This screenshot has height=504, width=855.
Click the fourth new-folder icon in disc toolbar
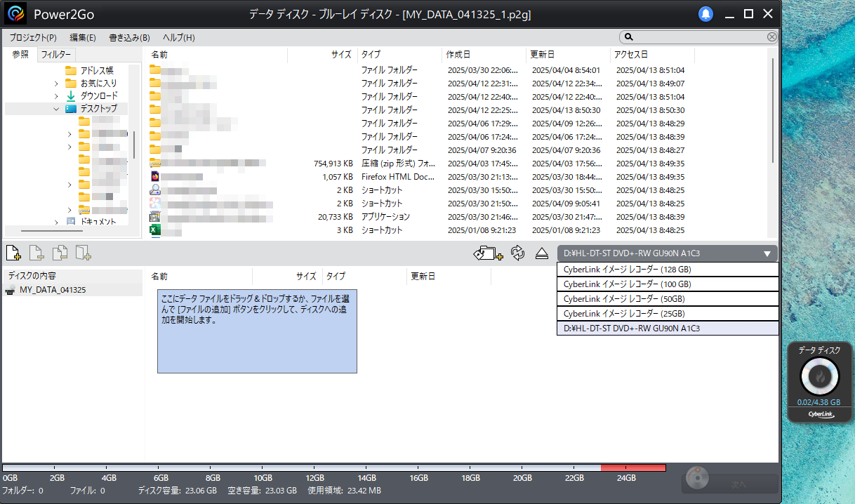(x=84, y=253)
